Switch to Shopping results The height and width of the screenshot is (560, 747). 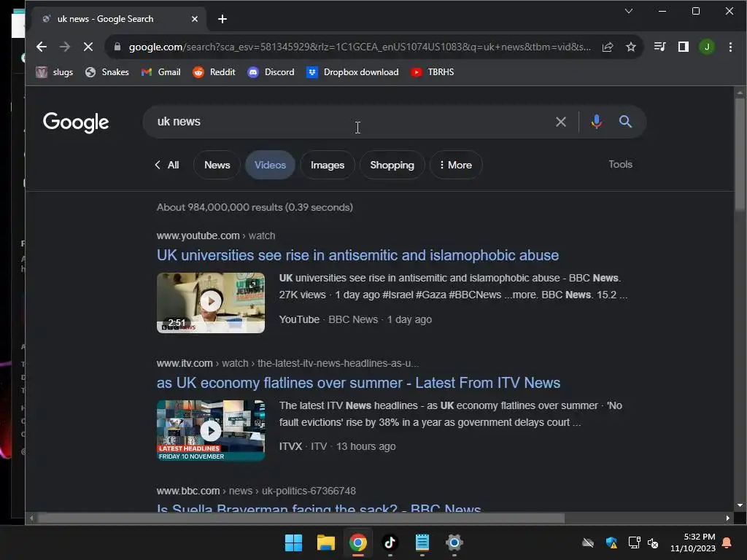tap(392, 165)
